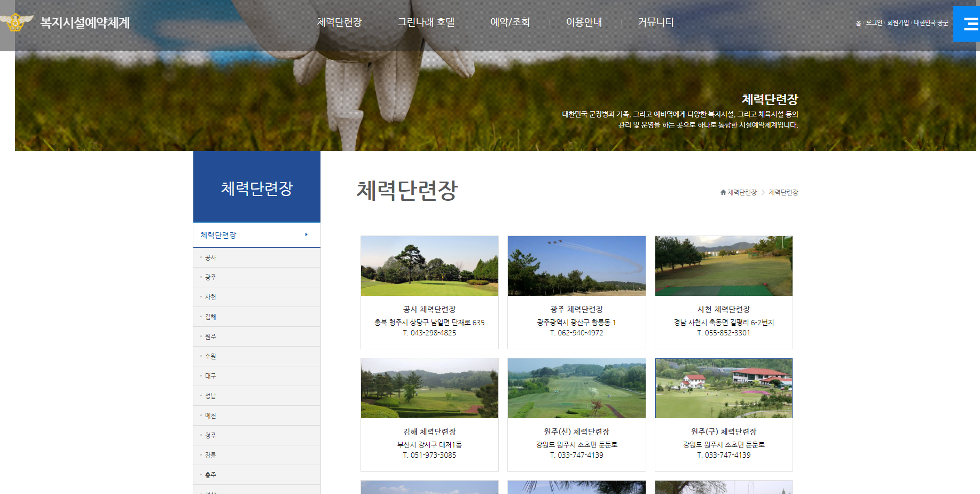
Task: Click phone number T. 043-298-4825
Action: (x=429, y=333)
